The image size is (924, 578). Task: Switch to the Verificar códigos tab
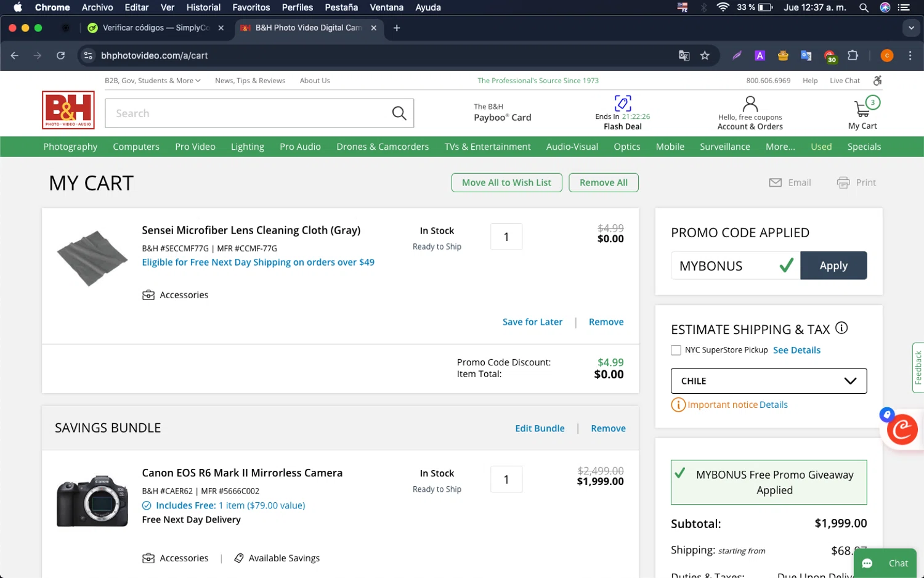tap(155, 28)
